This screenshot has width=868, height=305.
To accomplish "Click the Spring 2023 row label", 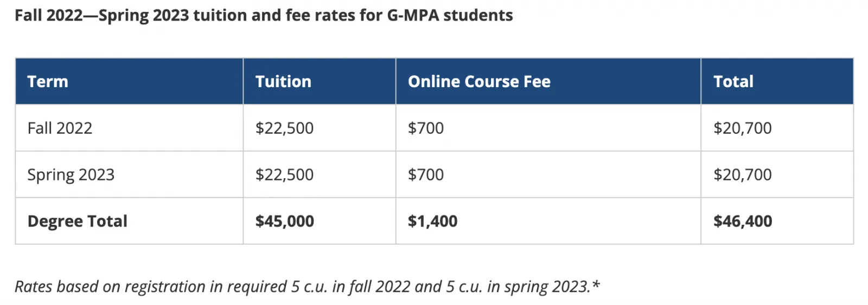I will [71, 175].
